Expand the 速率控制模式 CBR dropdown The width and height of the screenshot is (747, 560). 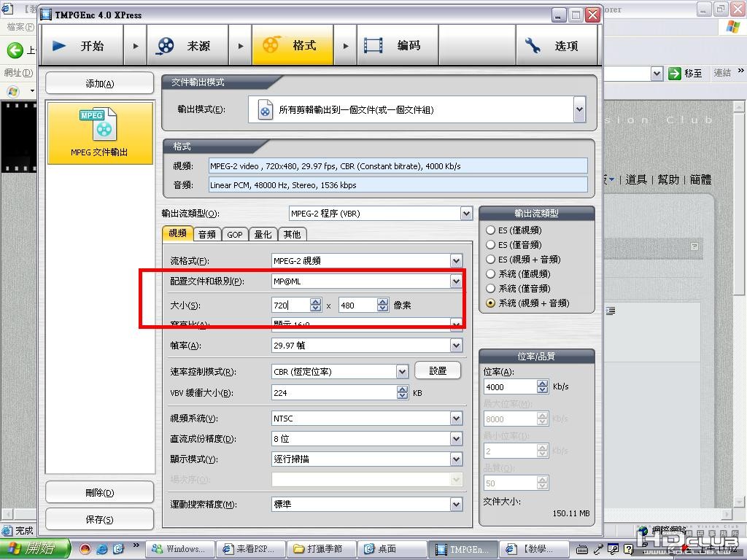pos(402,371)
